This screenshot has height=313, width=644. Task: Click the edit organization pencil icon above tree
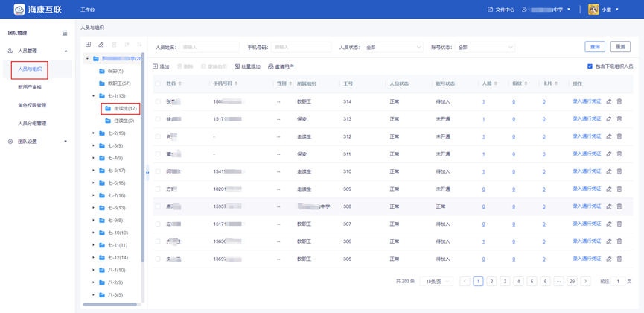pos(101,45)
